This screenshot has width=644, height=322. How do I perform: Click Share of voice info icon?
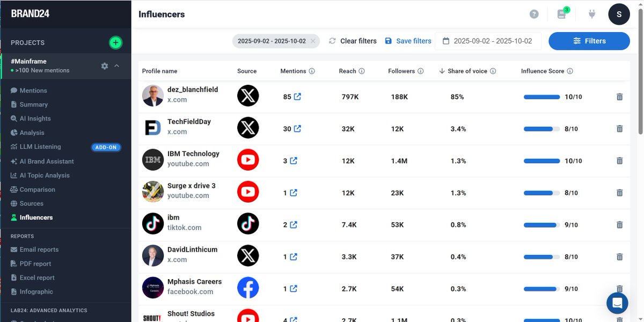pyautogui.click(x=493, y=71)
